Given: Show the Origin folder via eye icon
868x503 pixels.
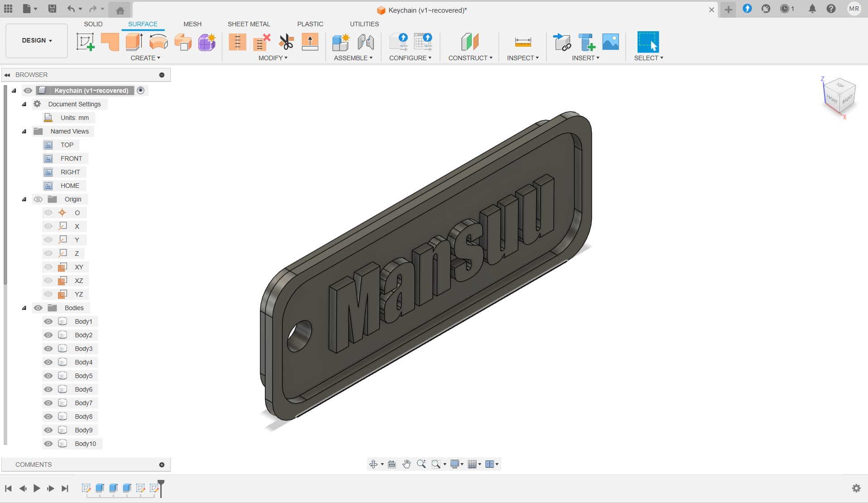Looking at the screenshot, I should click(38, 199).
